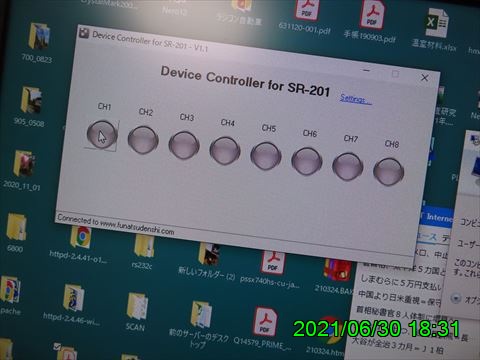Select the 温室材料.xlsx Excel file icon

click(437, 23)
